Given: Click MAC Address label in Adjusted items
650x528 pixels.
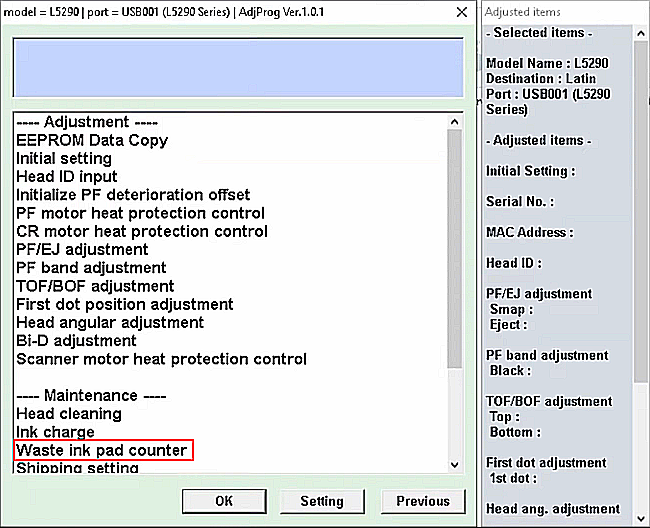Looking at the screenshot, I should click(x=530, y=232).
